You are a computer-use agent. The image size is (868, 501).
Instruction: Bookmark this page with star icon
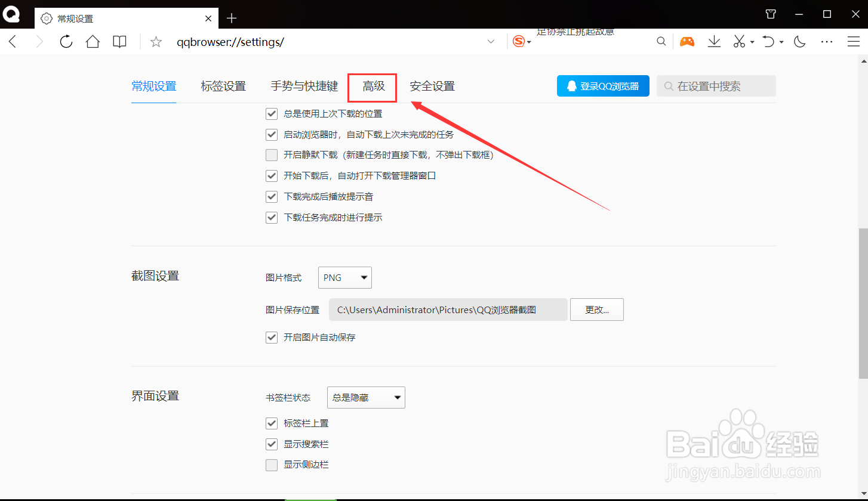(156, 41)
